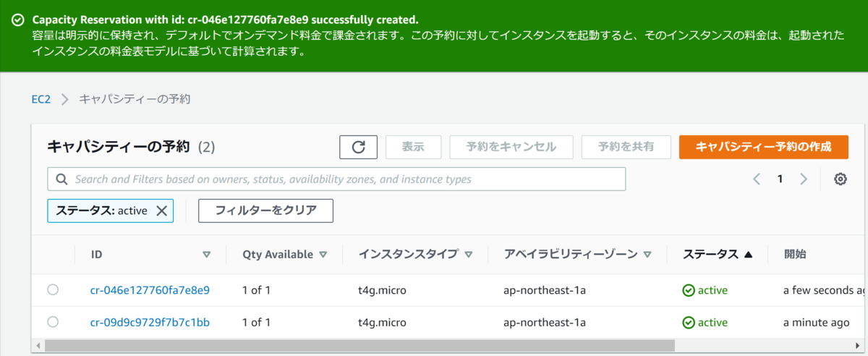Toggle ステータス column sort order
The image size is (868, 356).
tap(748, 255)
